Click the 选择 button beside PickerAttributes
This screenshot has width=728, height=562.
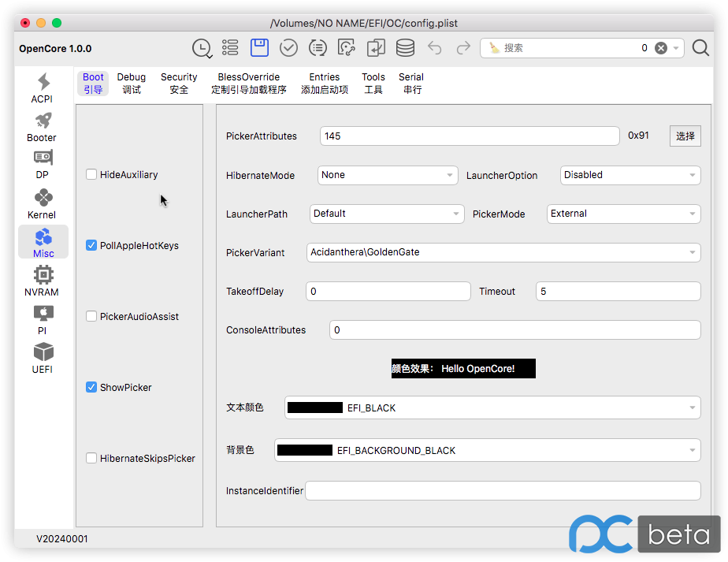[x=685, y=136]
